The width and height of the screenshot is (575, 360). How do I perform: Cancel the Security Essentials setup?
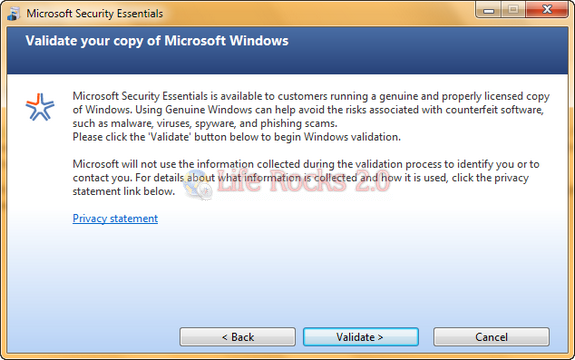(491, 337)
